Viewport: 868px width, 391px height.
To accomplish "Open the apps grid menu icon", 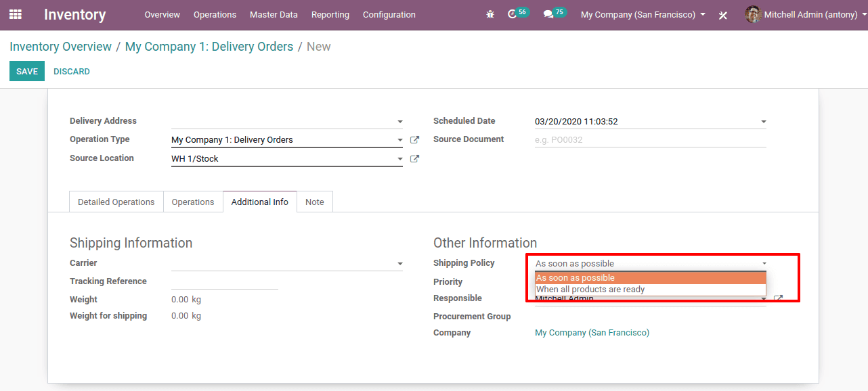I will point(16,14).
